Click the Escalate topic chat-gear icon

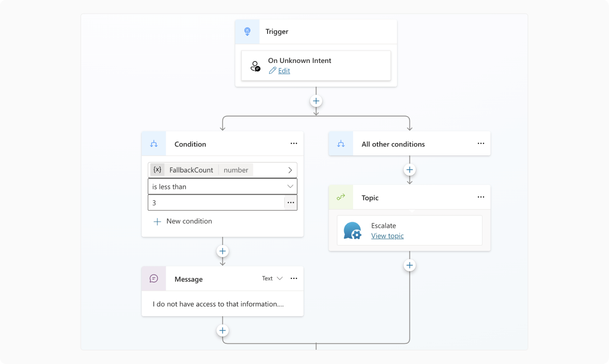click(353, 231)
